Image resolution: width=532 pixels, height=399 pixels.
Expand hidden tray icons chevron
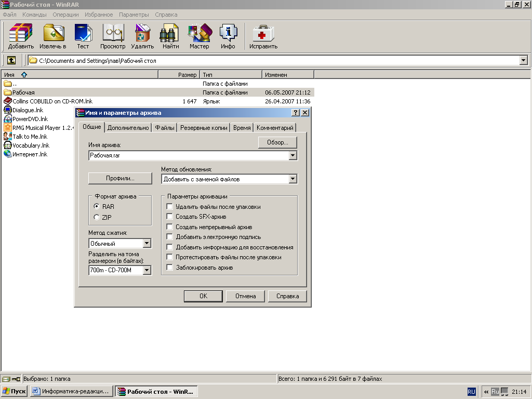[x=486, y=392]
